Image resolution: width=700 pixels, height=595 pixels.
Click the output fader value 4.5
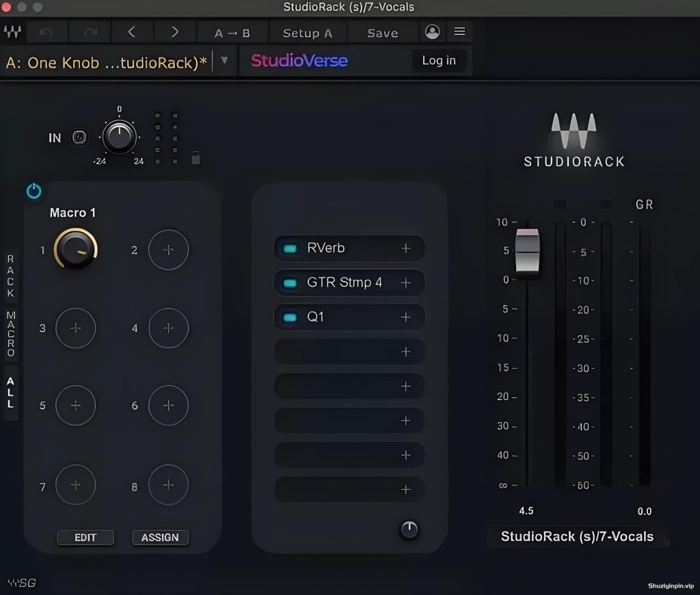coord(526,511)
